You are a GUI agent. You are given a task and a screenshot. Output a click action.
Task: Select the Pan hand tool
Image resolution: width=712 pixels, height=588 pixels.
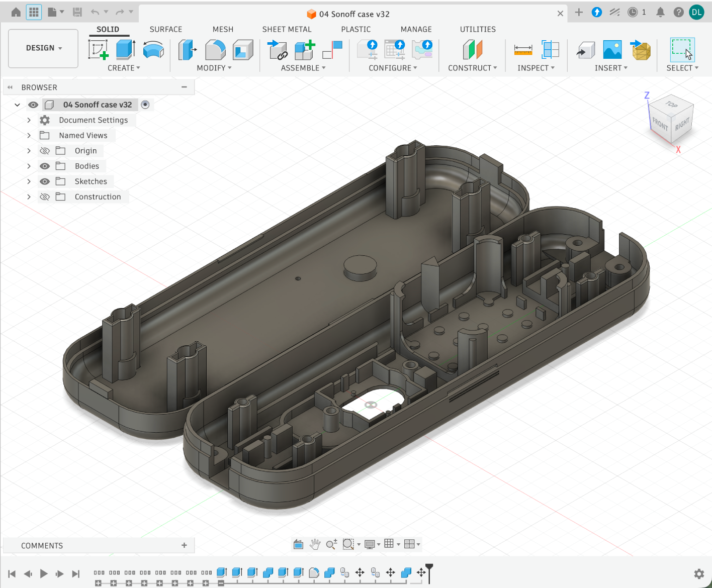tap(315, 544)
